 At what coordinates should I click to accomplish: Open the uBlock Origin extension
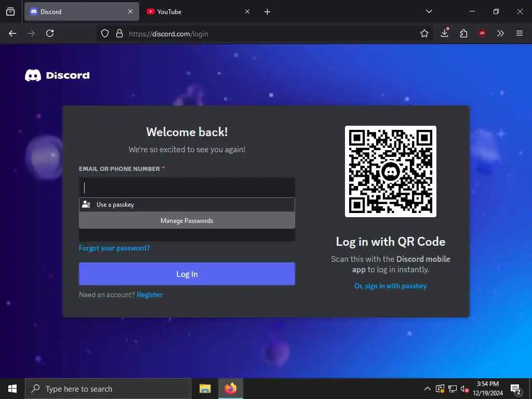click(x=482, y=33)
